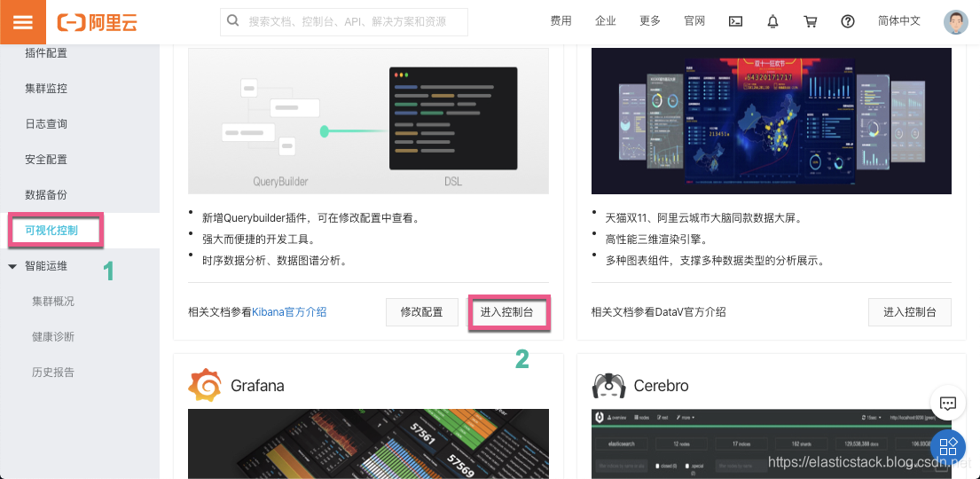Click the Grafana card title
Image resolution: width=980 pixels, height=479 pixels.
(x=257, y=385)
